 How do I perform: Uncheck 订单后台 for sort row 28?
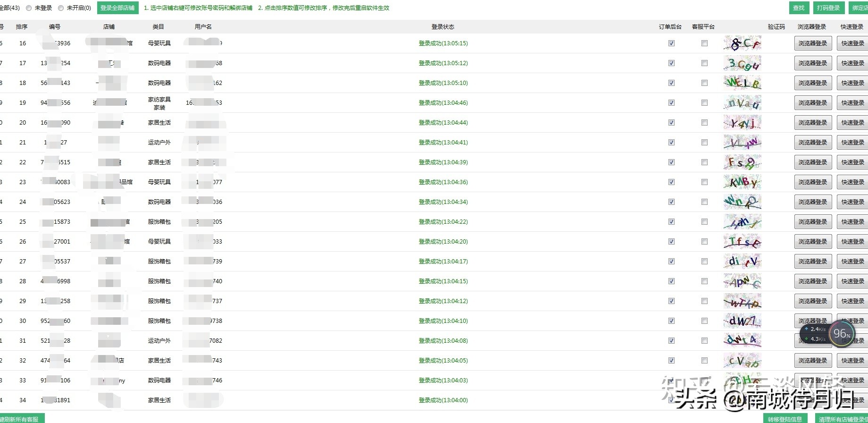coord(671,281)
